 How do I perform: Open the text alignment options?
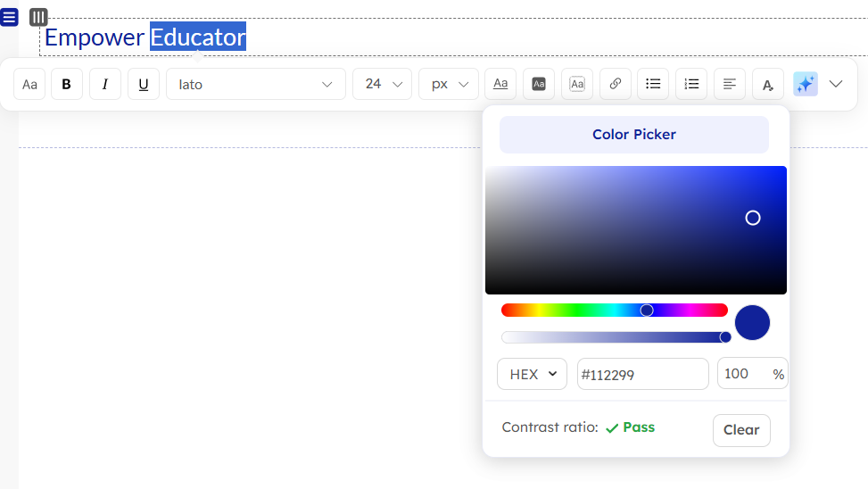(x=730, y=84)
